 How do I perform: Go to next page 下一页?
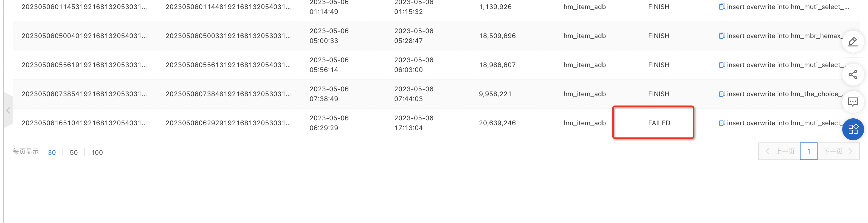pos(838,151)
